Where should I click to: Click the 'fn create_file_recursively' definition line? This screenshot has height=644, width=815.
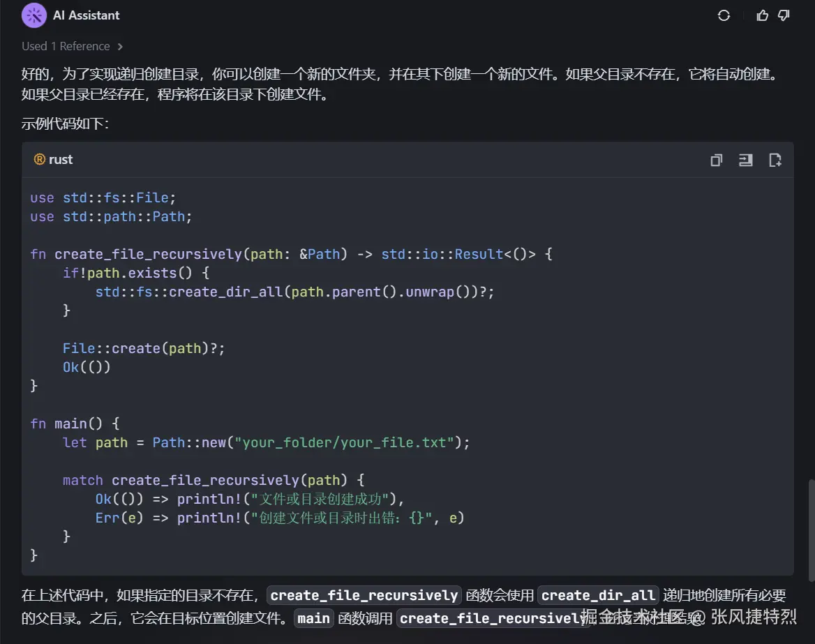291,254
